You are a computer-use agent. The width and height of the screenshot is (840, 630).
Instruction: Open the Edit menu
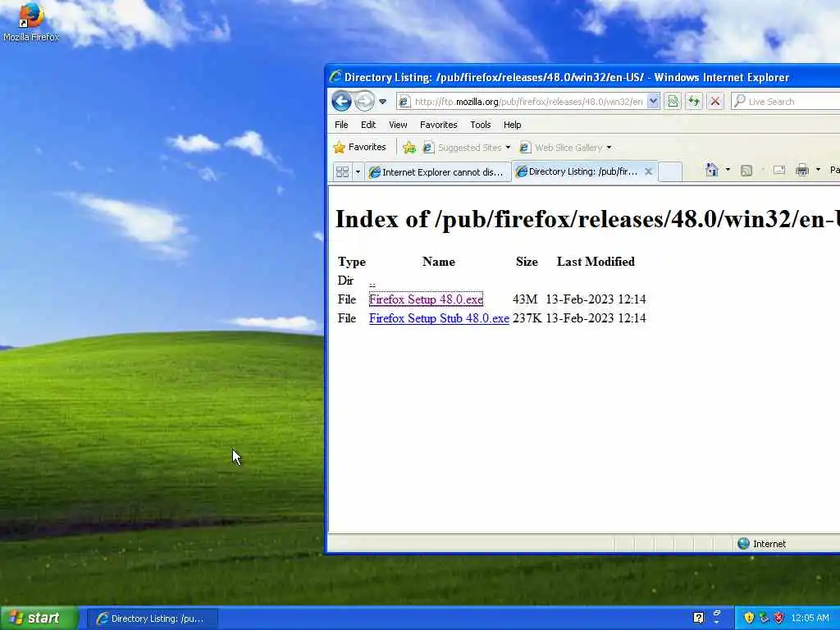tap(368, 125)
